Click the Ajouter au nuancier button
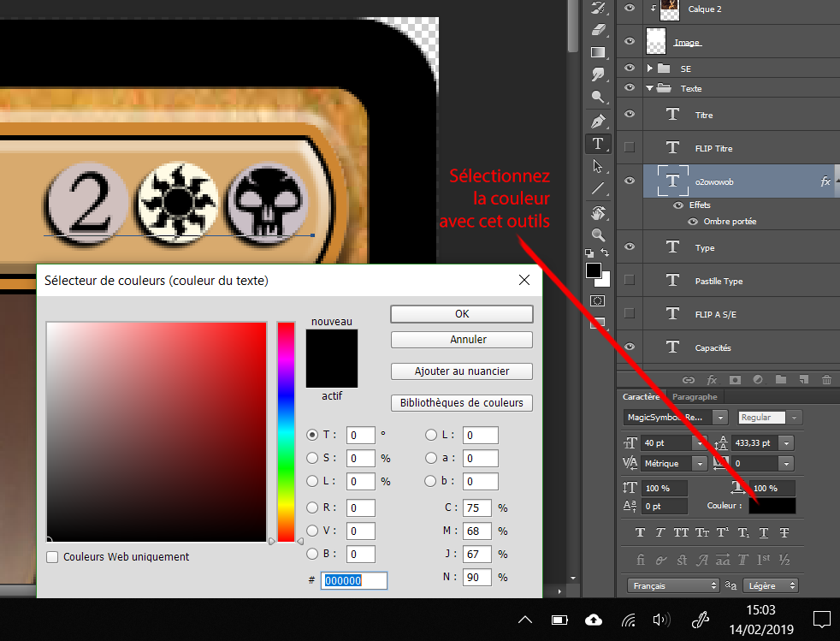 [462, 371]
